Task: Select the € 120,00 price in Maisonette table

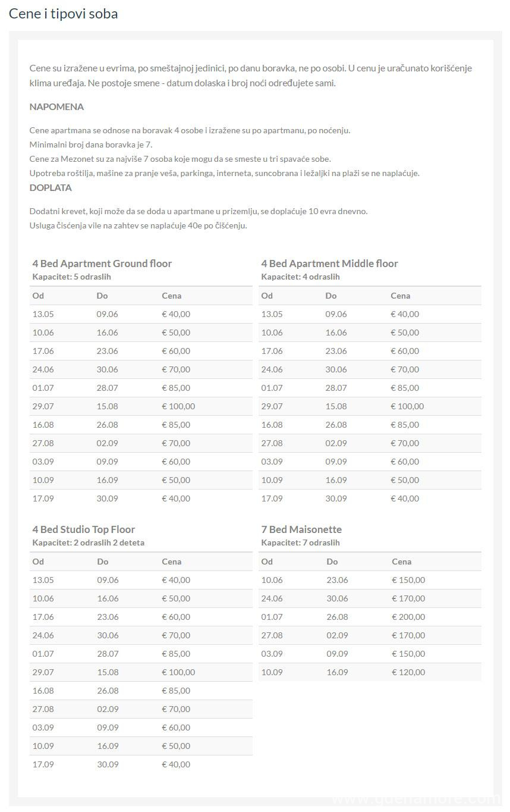Action: pyautogui.click(x=408, y=672)
